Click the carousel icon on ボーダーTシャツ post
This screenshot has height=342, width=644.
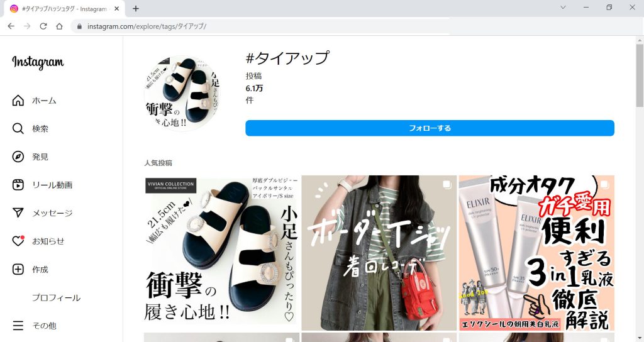(447, 185)
